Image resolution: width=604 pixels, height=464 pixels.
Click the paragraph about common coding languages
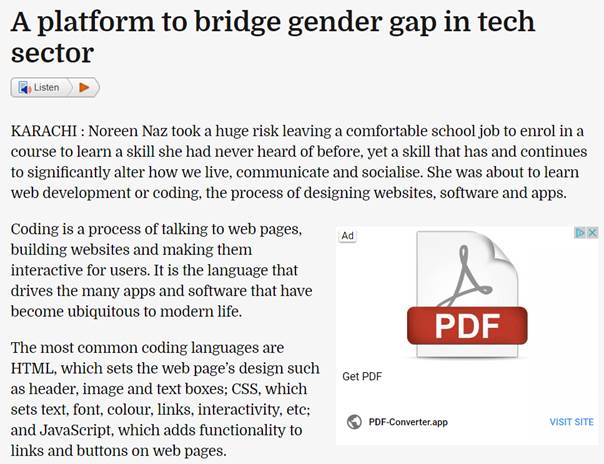(x=165, y=399)
